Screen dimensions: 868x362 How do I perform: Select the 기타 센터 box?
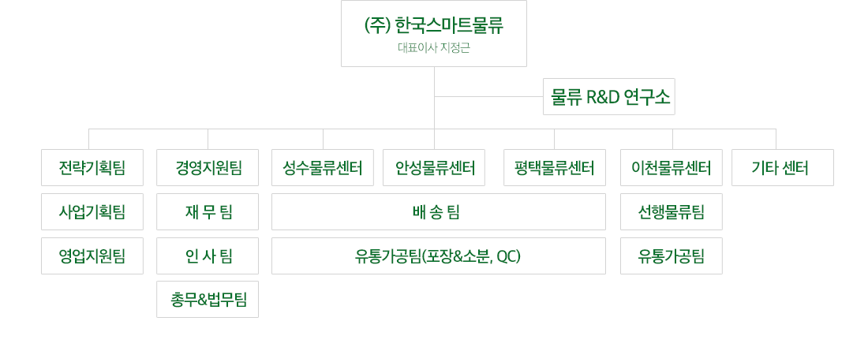pos(782,168)
